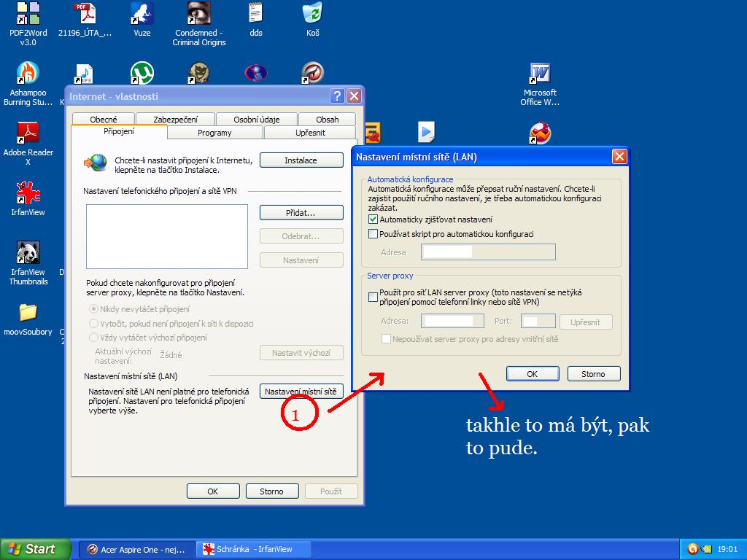Open the red swirl ball icon below Microsoft Office Word
The width and height of the screenshot is (747, 560).
pos(540,133)
